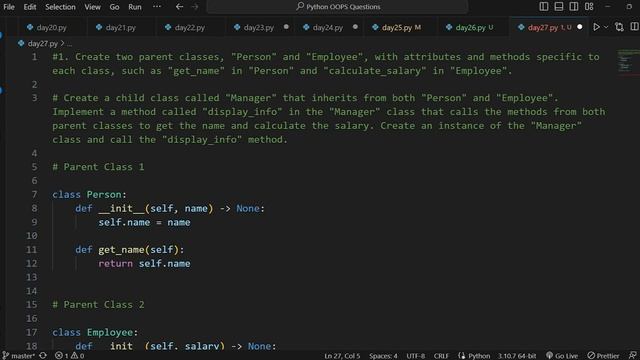Toggle the bottom panel layout
The image size is (640, 360).
[559, 7]
